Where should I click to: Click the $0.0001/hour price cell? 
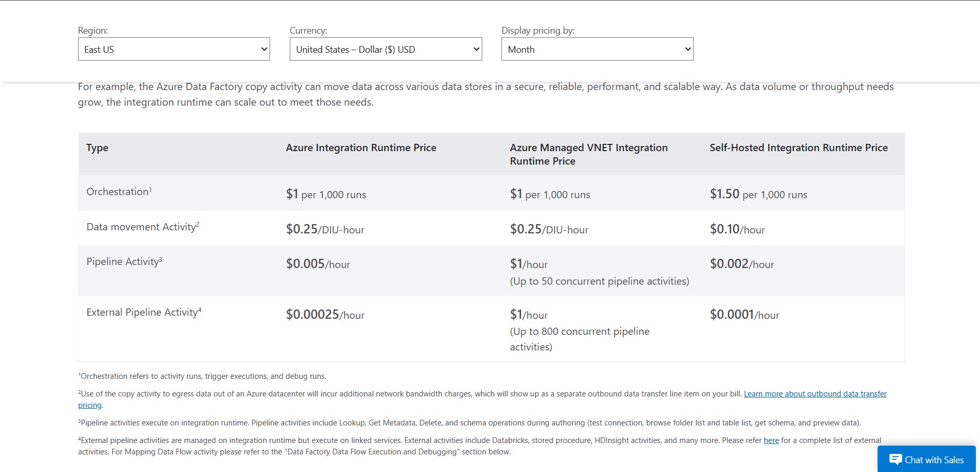click(745, 315)
